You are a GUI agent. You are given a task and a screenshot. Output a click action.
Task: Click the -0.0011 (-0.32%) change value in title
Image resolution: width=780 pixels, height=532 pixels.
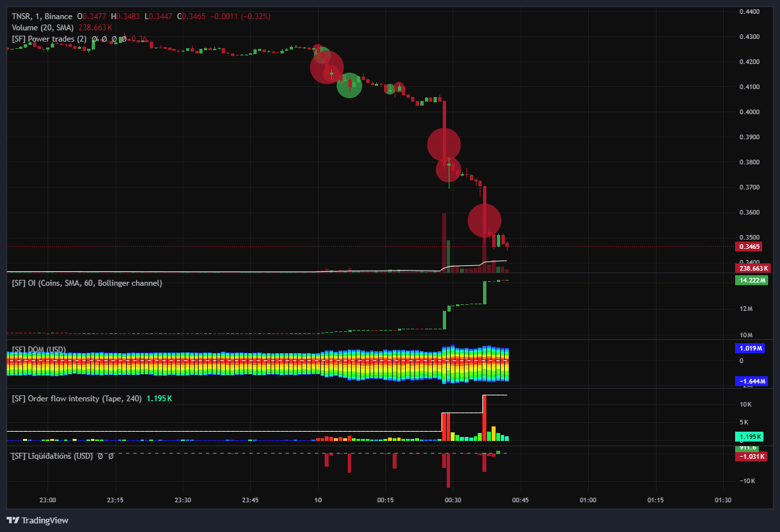pyautogui.click(x=240, y=17)
